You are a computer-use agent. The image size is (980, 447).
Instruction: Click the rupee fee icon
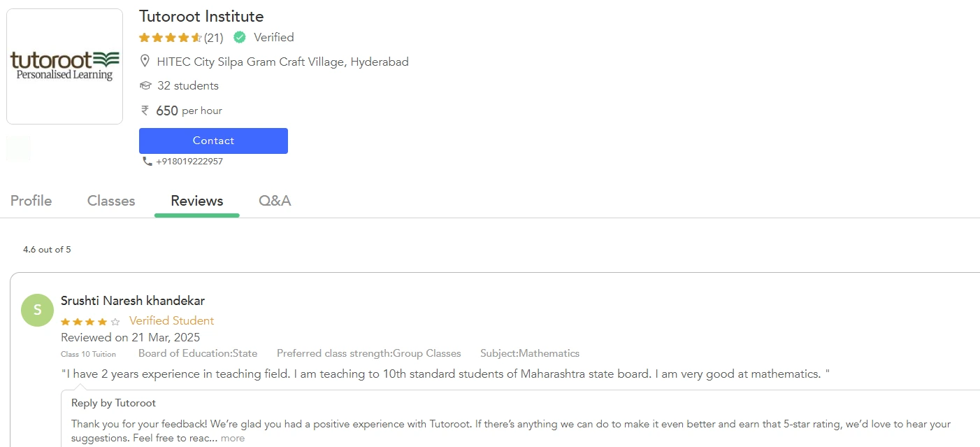tap(145, 110)
